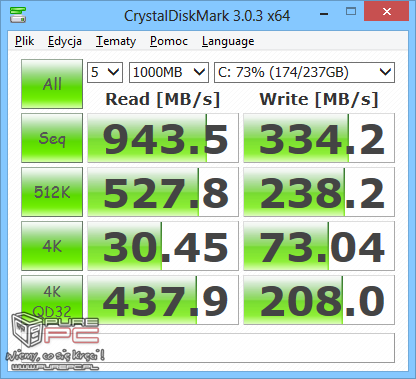The image size is (416, 379).
Task: Start the 4K QD32 test
Action: point(52,300)
